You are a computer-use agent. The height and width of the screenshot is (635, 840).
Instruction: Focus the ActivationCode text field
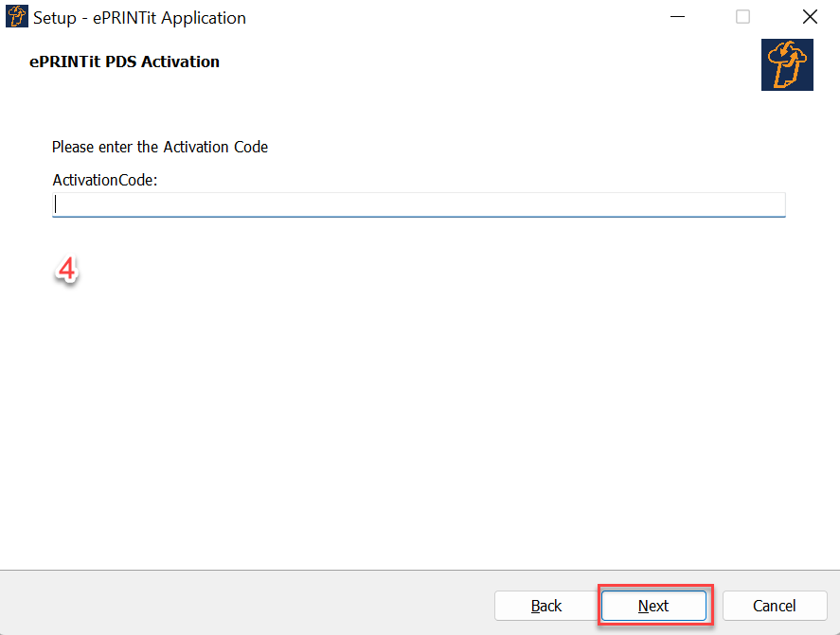(418, 204)
